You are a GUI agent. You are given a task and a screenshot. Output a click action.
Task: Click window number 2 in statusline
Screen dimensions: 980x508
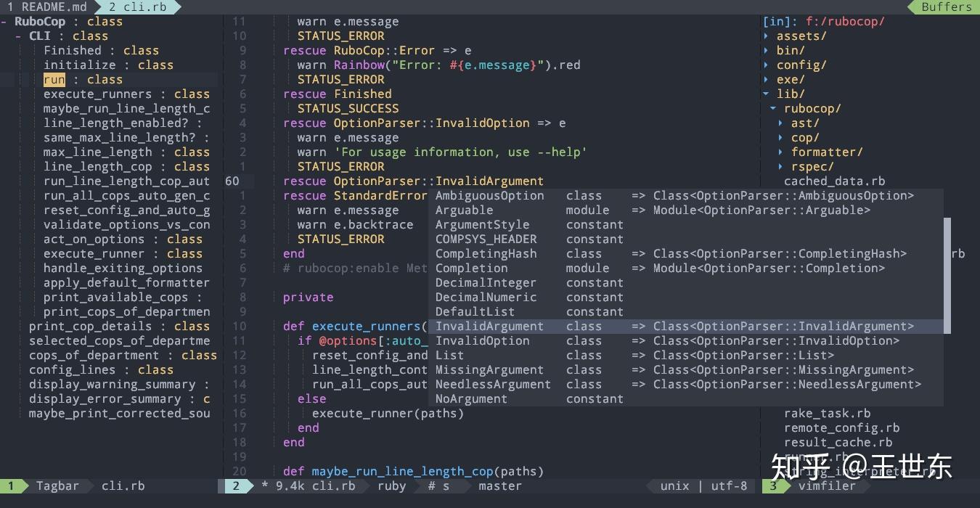click(x=236, y=486)
